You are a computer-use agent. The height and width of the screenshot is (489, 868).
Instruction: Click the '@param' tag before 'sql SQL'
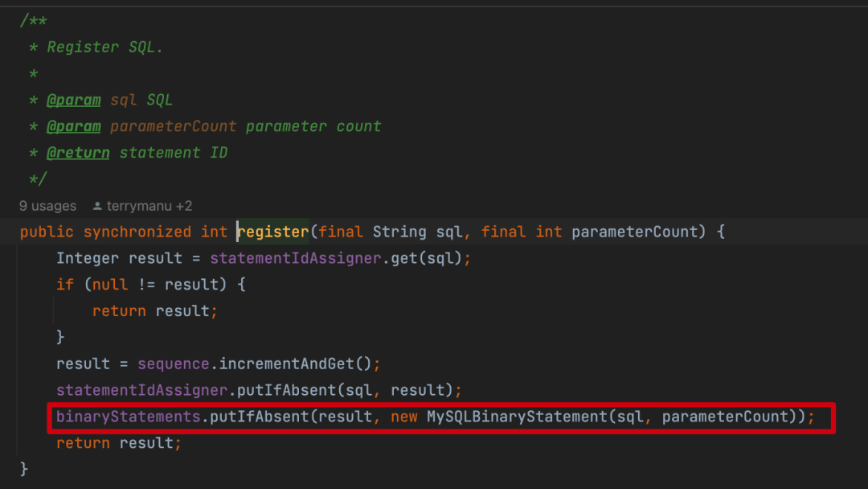74,101
